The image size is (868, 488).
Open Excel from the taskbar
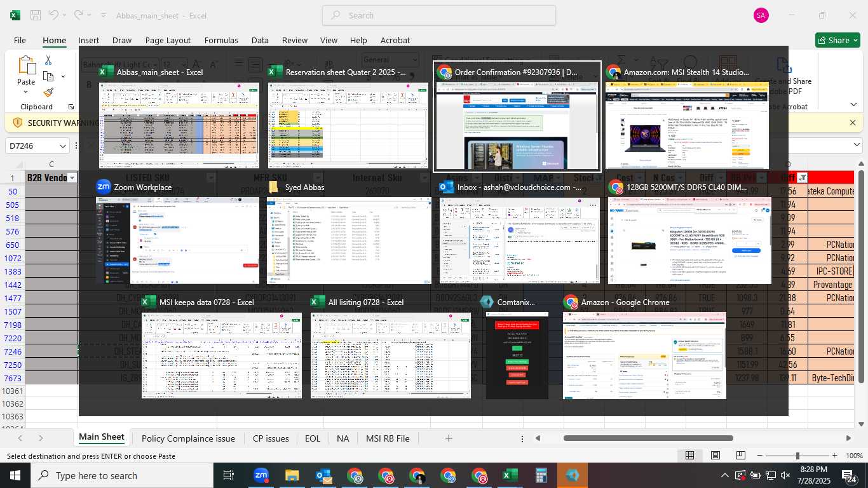pyautogui.click(x=510, y=475)
